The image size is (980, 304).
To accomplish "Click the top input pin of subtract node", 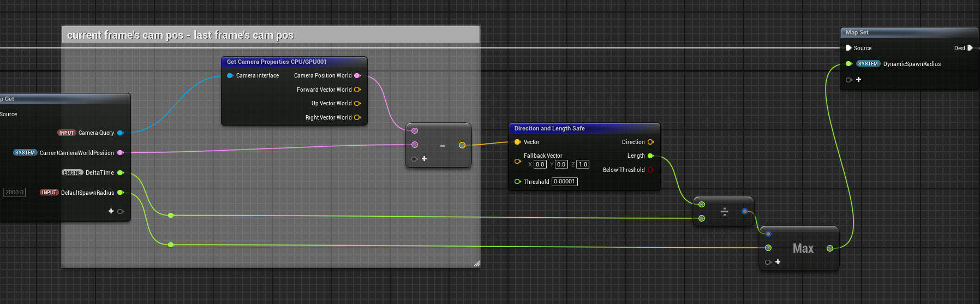I will coord(415,130).
